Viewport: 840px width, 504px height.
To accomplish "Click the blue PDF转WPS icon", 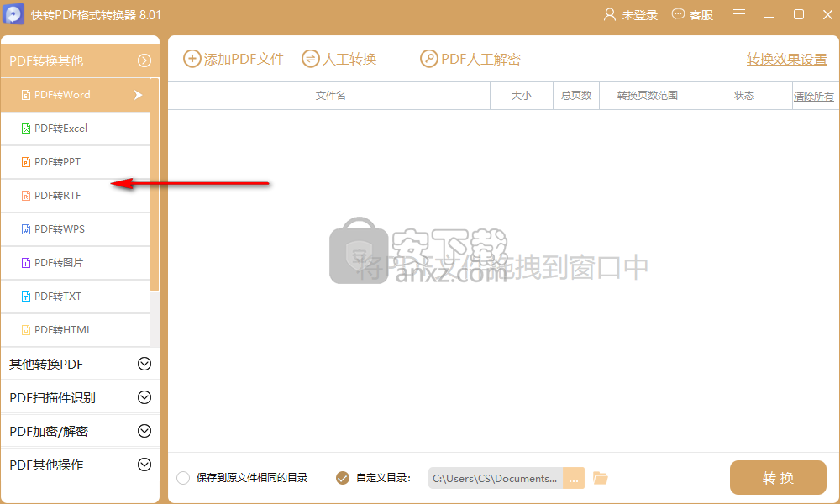I will click(x=26, y=229).
